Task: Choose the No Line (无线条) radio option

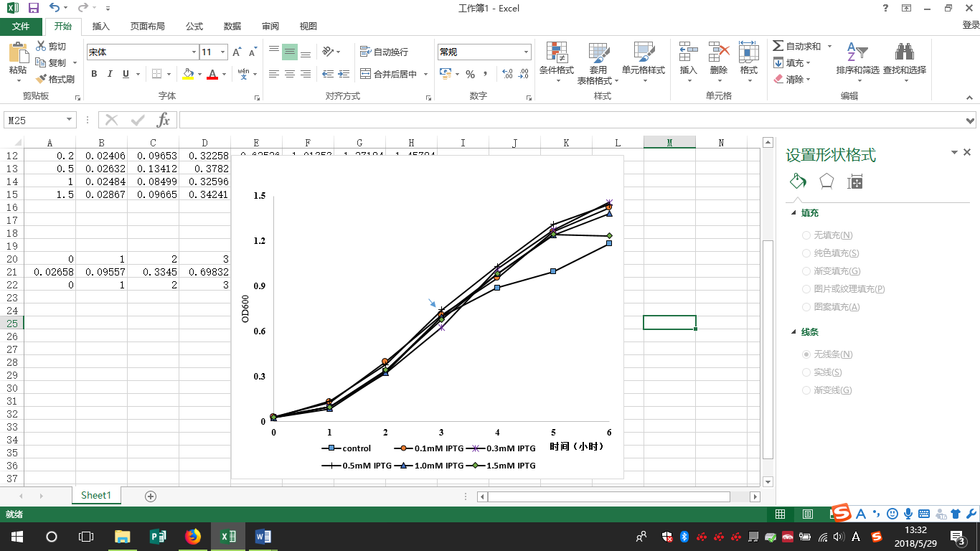Action: pos(807,354)
